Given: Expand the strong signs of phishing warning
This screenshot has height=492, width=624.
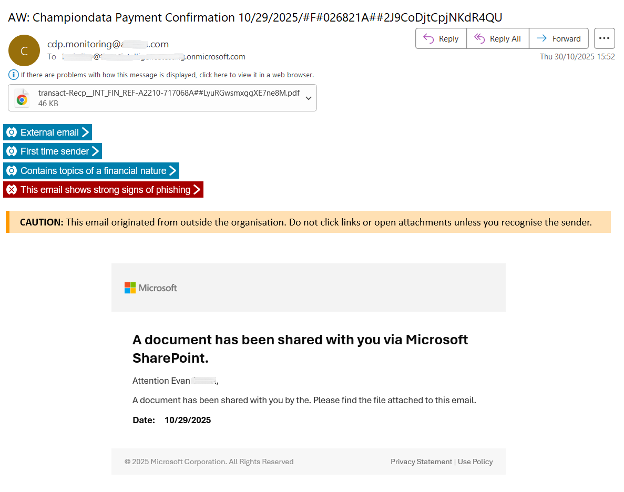Looking at the screenshot, I should [197, 189].
